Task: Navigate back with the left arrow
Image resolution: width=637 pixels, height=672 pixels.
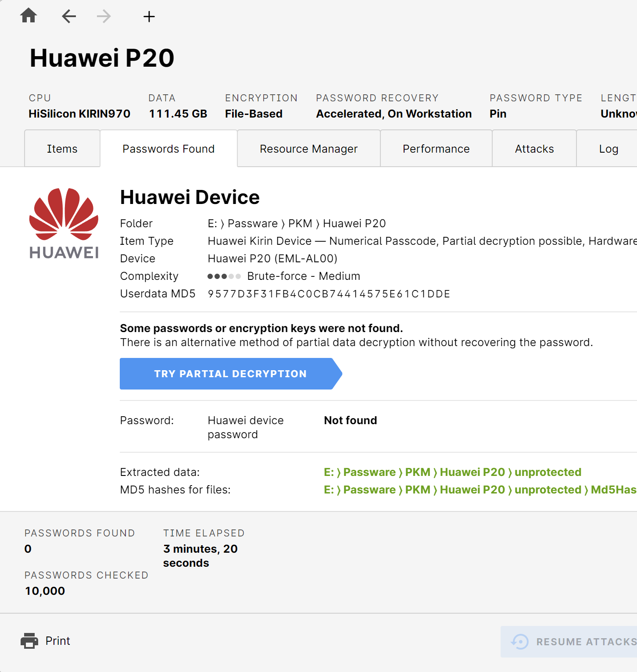Action: (69, 17)
